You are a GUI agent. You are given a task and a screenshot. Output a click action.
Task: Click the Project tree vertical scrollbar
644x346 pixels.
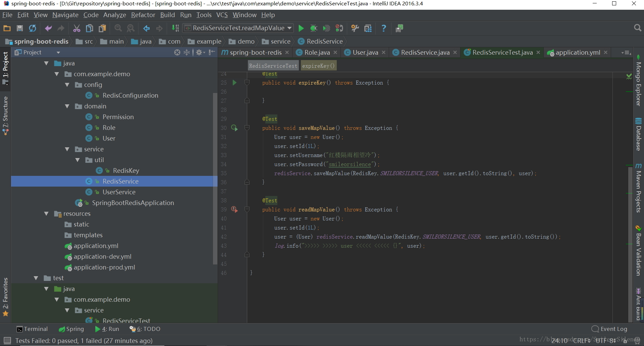tap(215, 179)
